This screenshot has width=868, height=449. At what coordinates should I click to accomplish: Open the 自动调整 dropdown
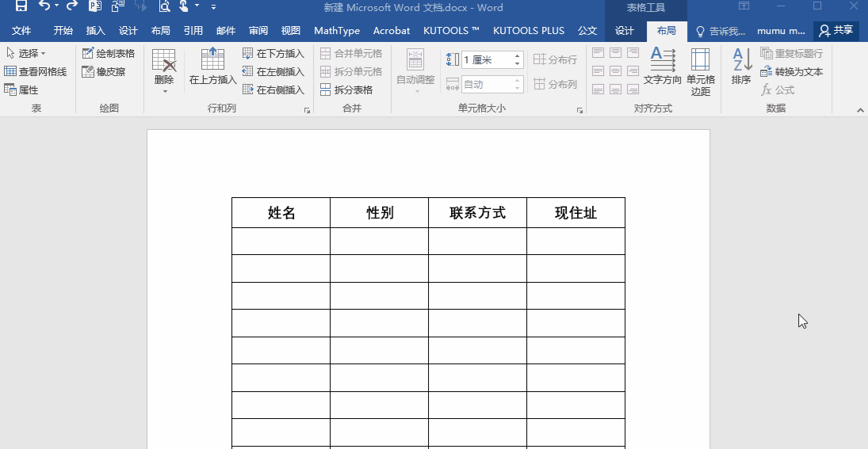(x=415, y=71)
